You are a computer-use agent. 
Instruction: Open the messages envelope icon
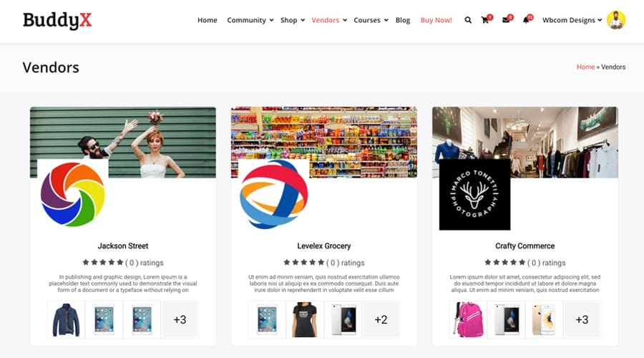[506, 20]
